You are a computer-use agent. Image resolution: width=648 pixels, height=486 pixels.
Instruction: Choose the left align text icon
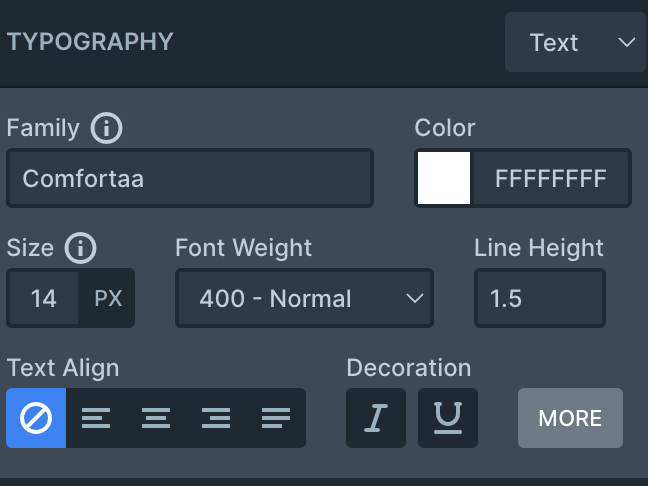click(x=96, y=418)
